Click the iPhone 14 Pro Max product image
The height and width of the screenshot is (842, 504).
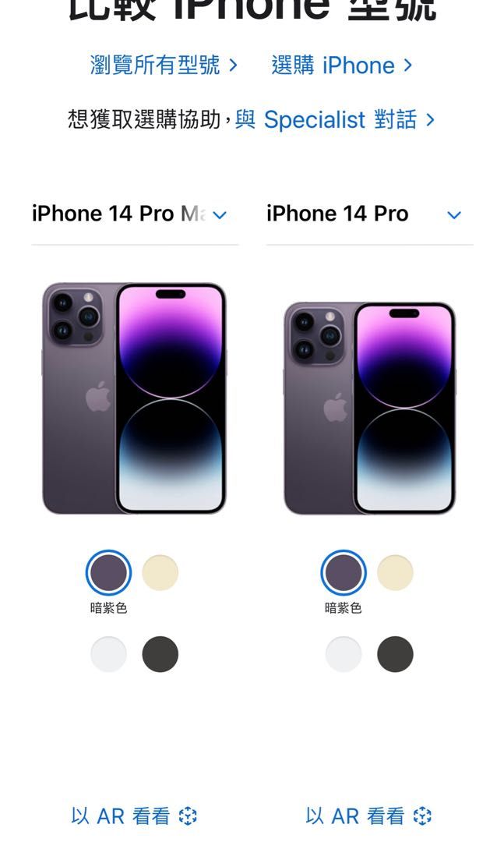[x=134, y=398]
